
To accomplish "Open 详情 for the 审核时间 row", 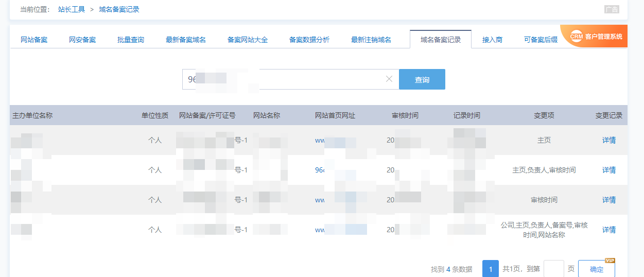I will [609, 200].
